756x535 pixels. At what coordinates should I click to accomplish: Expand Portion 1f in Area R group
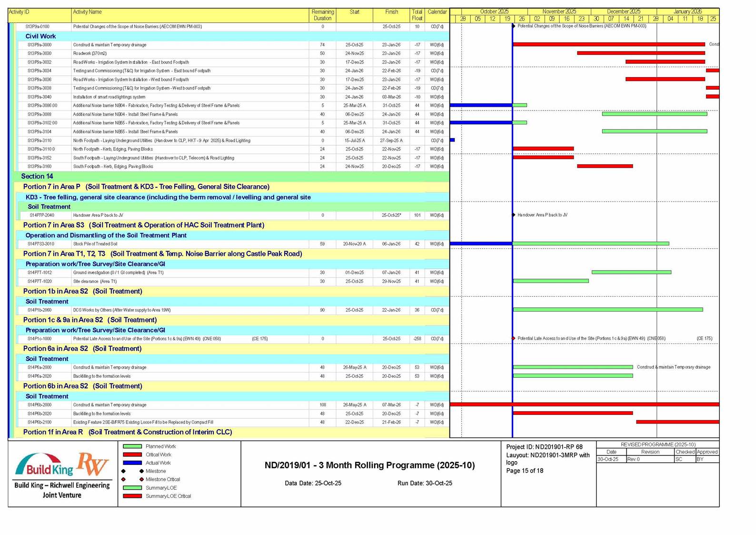pos(127,432)
